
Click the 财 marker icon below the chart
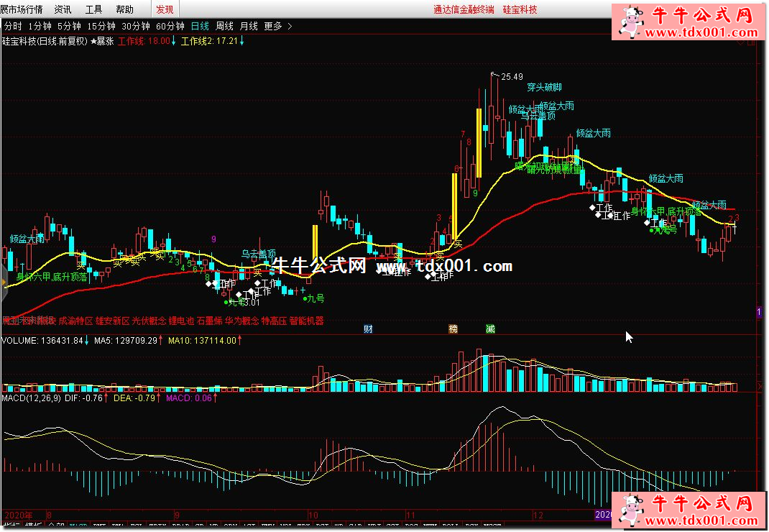(x=368, y=329)
